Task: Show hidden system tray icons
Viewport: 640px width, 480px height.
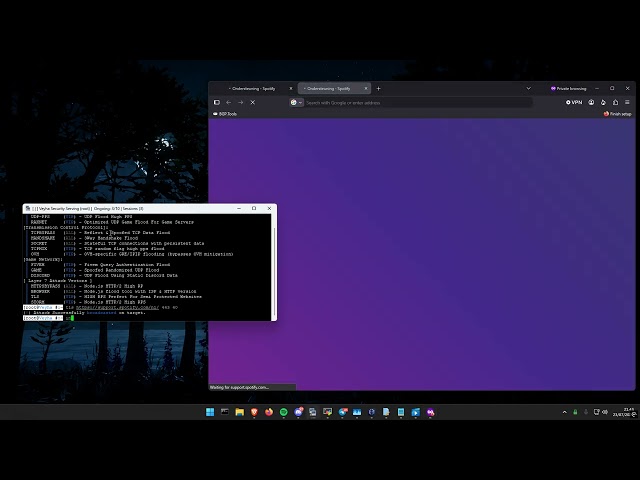Action: [564, 412]
